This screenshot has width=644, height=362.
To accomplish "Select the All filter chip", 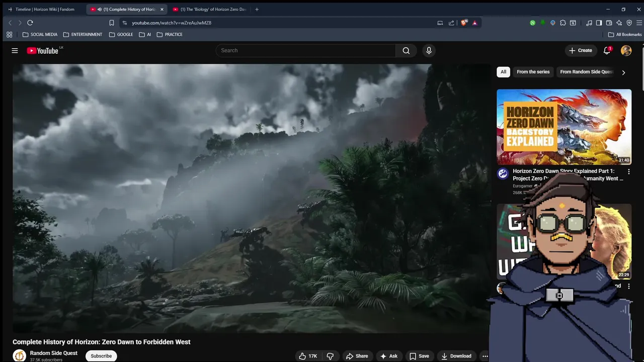I will coord(503,72).
